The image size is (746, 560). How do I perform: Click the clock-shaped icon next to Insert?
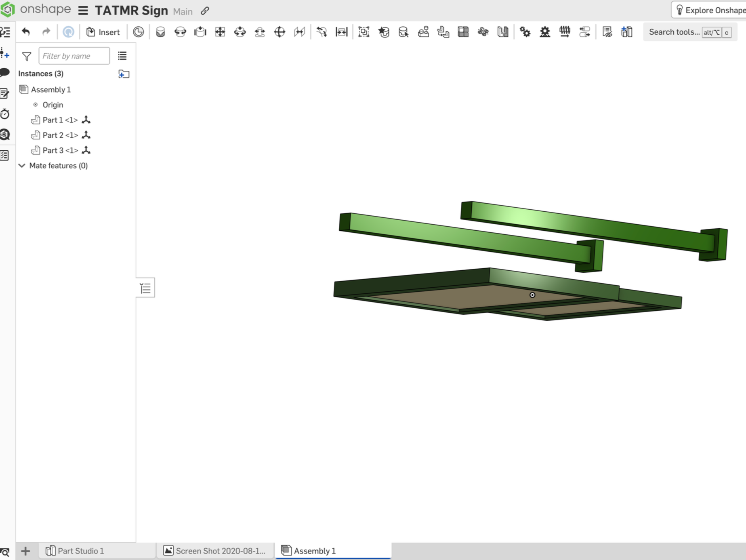(x=138, y=32)
